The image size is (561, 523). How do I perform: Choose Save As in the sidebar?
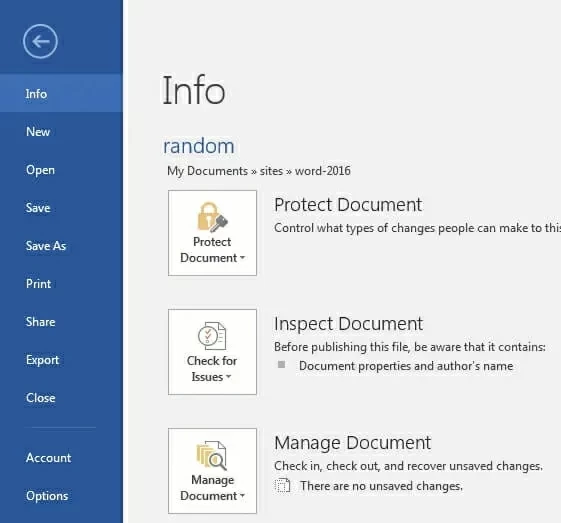(61, 246)
